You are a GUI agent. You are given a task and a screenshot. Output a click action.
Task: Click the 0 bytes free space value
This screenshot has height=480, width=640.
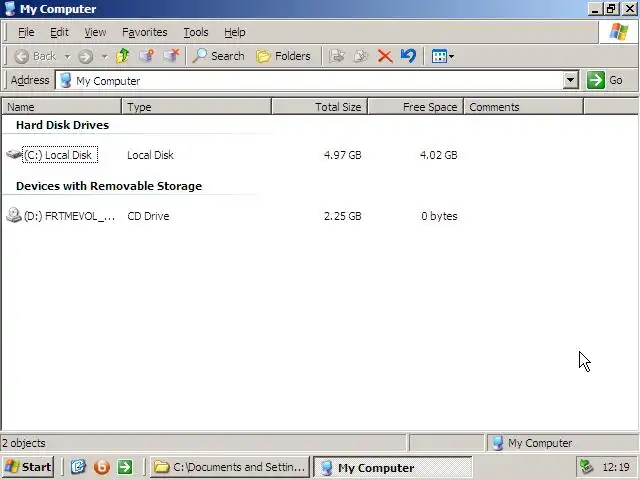coord(439,216)
